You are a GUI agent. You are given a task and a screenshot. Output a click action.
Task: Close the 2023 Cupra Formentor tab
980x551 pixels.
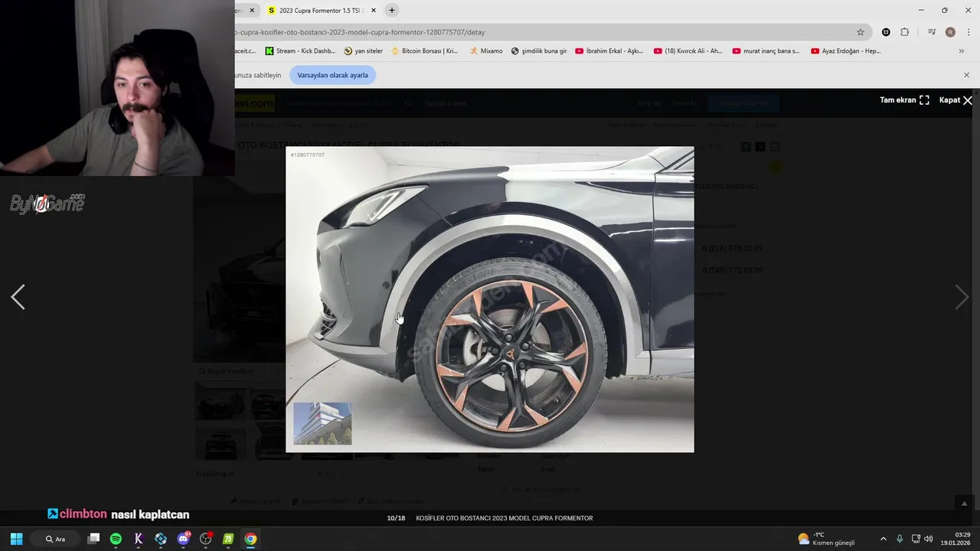[x=373, y=11]
